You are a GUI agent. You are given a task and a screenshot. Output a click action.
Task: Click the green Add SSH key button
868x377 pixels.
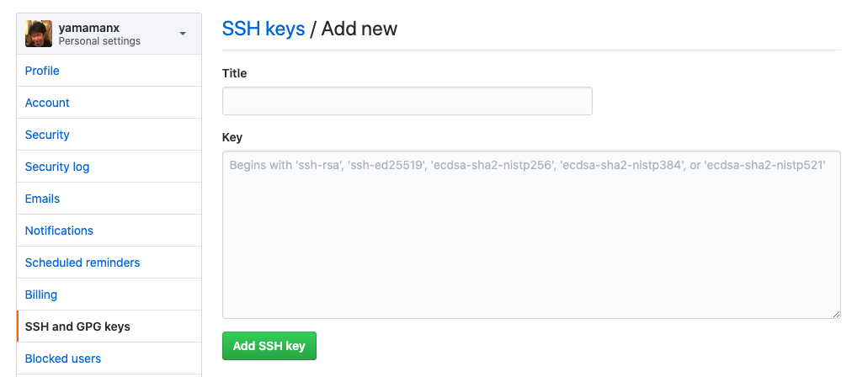[269, 346]
